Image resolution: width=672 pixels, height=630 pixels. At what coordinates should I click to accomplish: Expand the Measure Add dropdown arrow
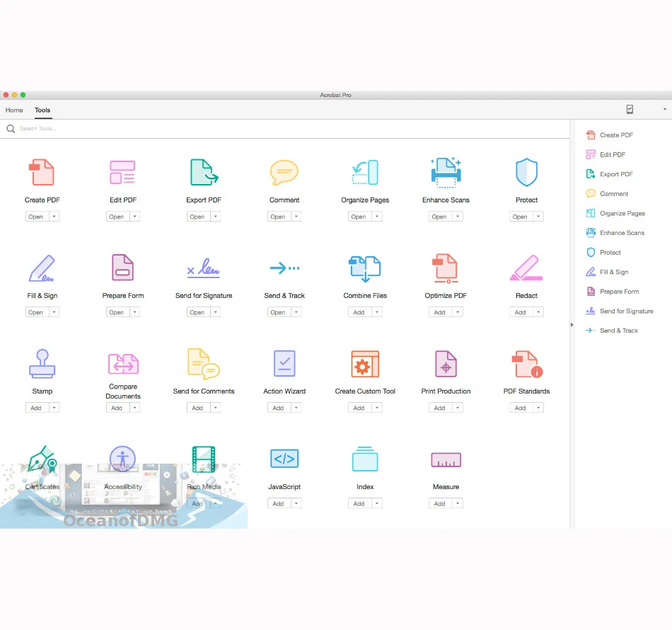point(458,503)
